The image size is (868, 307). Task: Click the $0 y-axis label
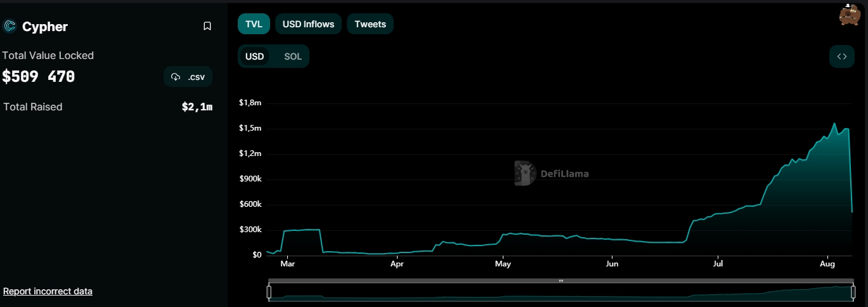point(257,255)
